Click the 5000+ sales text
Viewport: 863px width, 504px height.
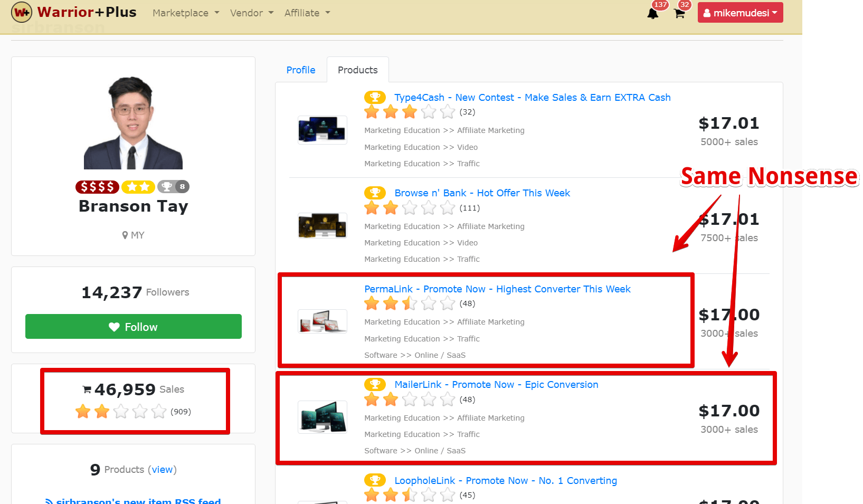click(729, 142)
